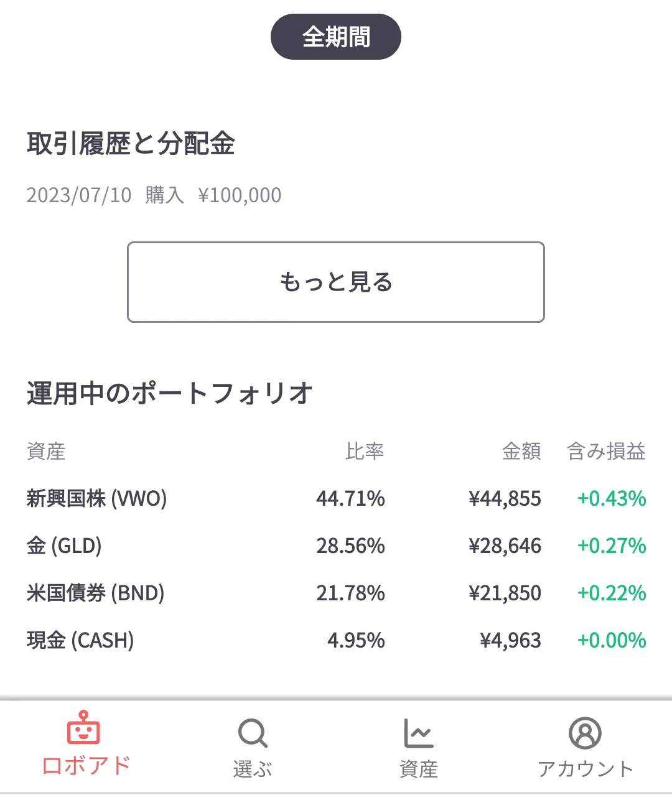This screenshot has width=672, height=800.
Task: Switch to the ロボアド tab label
Action: [86, 766]
